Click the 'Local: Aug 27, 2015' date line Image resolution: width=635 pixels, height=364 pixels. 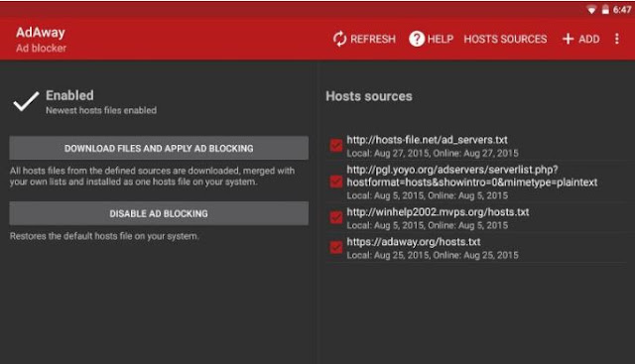click(433, 153)
